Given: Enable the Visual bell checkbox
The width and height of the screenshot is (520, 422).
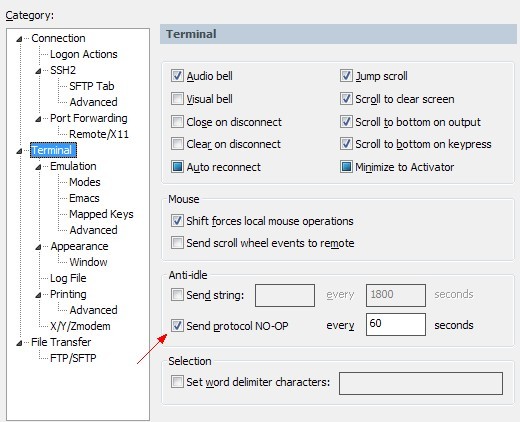Looking at the screenshot, I should tap(177, 99).
